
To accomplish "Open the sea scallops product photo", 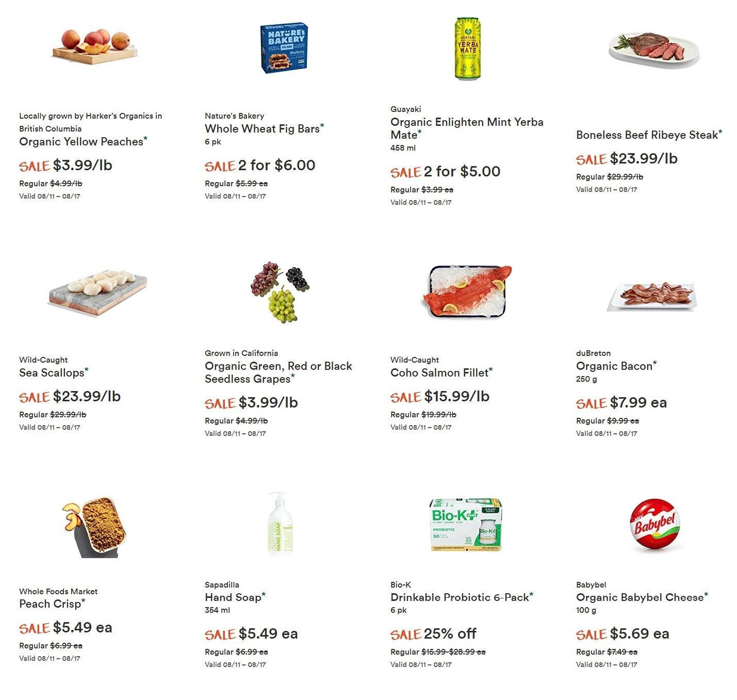I will (97, 292).
